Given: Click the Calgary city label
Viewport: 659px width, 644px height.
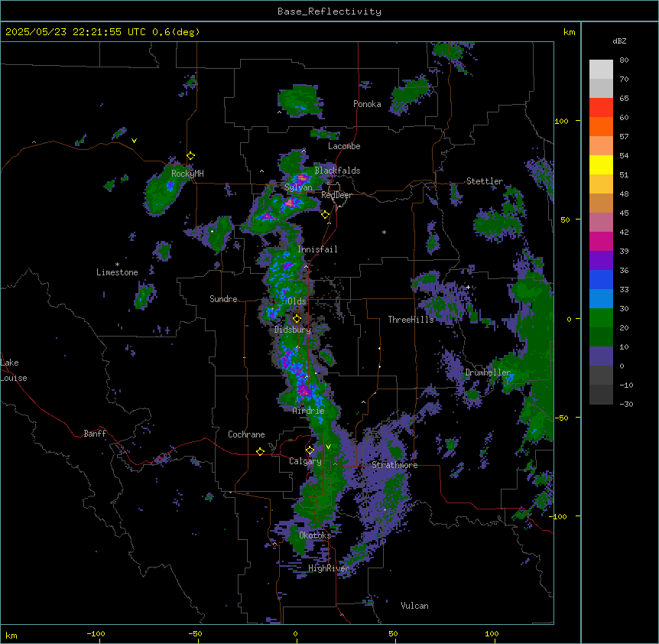Looking at the screenshot, I should point(305,461).
